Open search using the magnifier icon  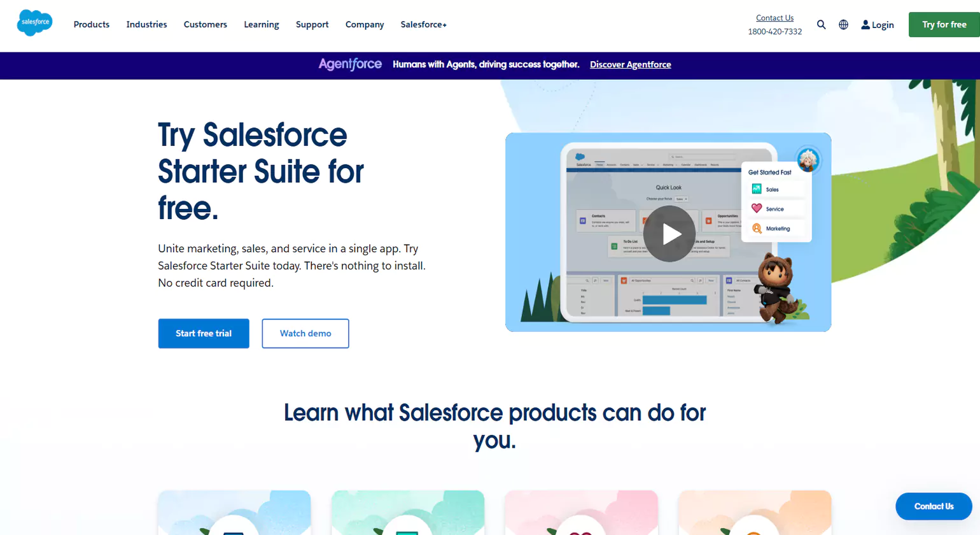point(821,24)
